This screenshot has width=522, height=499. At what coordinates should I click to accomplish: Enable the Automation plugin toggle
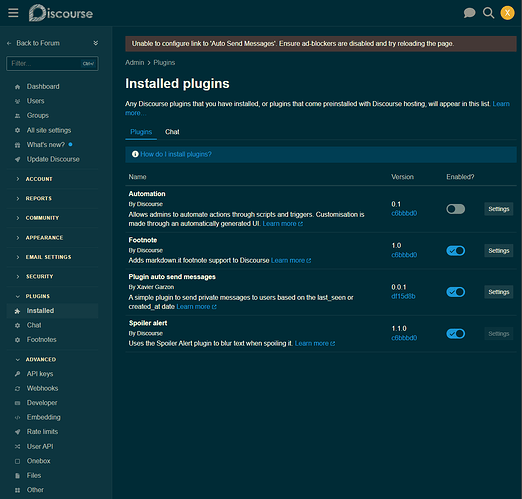(455, 209)
